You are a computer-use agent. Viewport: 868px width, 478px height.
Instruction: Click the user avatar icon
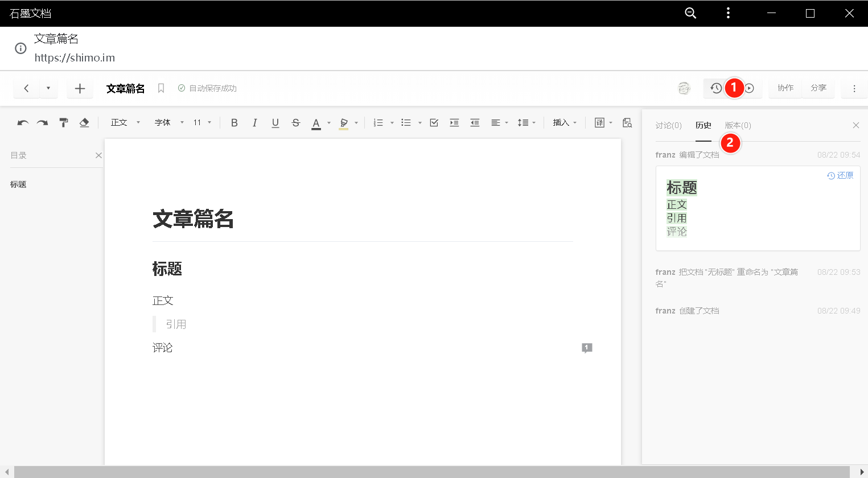click(684, 88)
